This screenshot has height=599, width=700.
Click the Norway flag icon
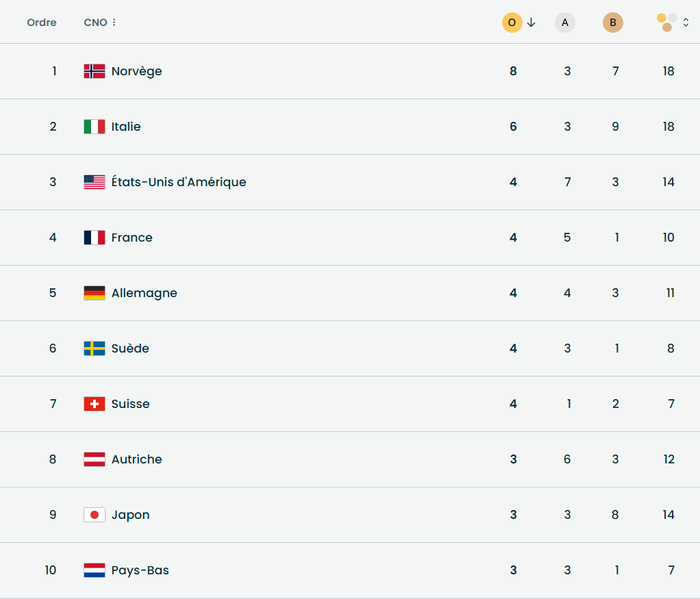tap(95, 71)
